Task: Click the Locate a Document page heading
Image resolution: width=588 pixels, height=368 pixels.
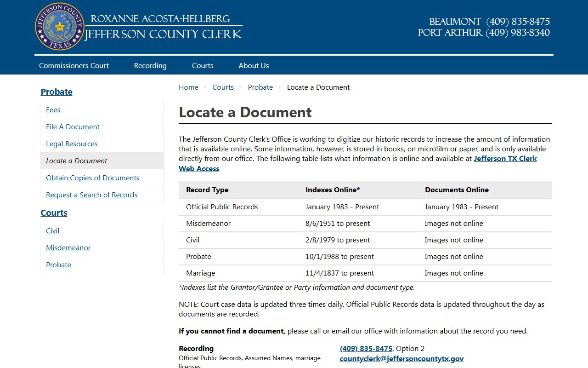Action: click(245, 112)
